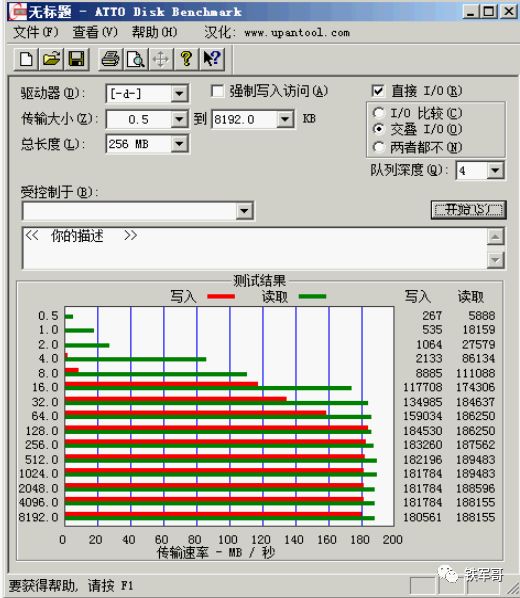Expand the 驱动器 drive dropdown
The width and height of the screenshot is (520, 598).
[179, 94]
